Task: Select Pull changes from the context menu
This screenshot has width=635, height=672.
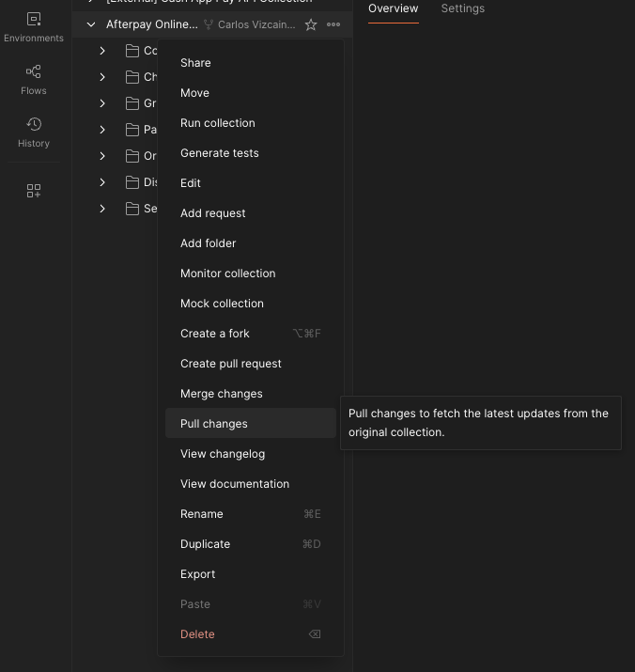Action: 214,424
